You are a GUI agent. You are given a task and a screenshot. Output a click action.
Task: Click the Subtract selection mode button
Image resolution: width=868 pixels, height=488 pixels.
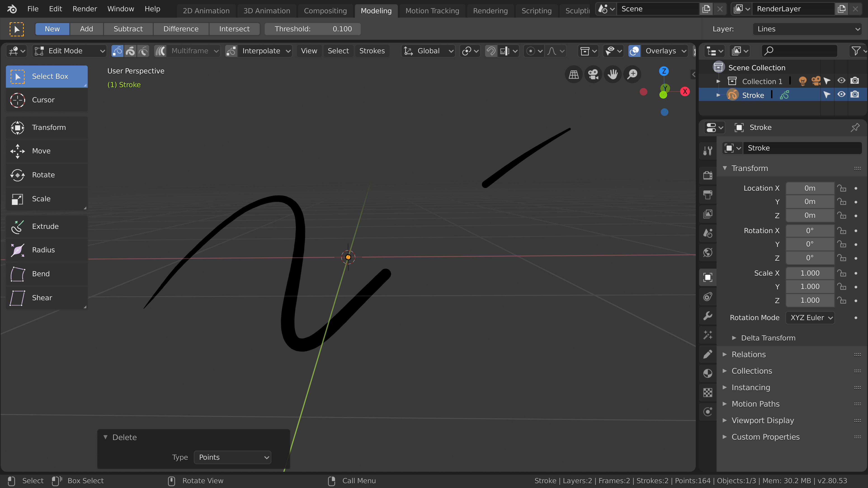128,29
